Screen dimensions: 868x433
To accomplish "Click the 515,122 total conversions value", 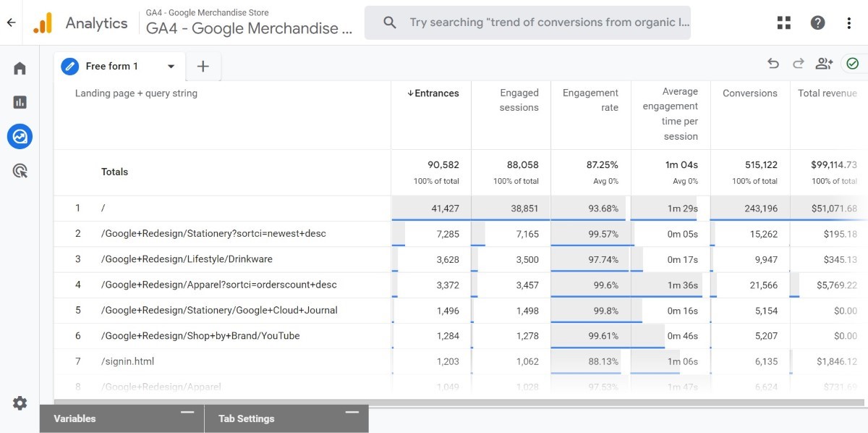I will (x=761, y=165).
